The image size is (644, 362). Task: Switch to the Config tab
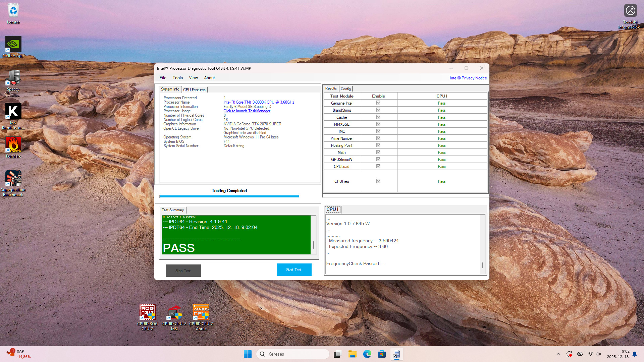tap(345, 89)
